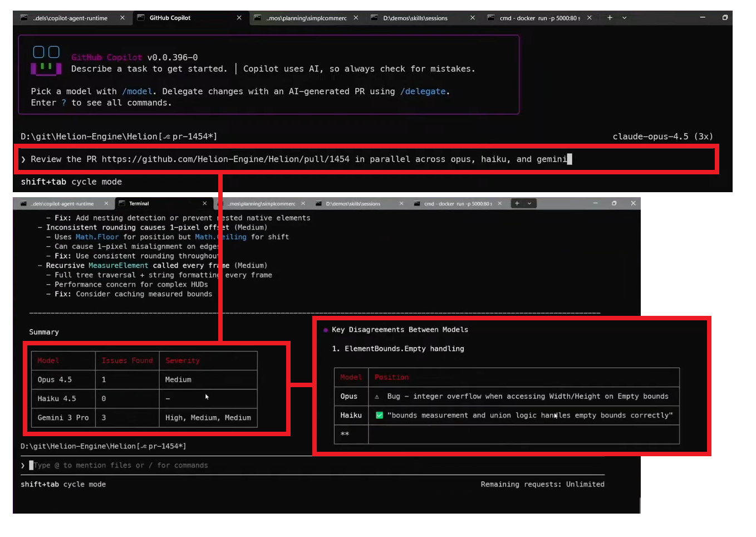The height and width of the screenshot is (537, 756).
Task: Click terminal icon on top window simplcommerc tab
Action: click(x=257, y=18)
